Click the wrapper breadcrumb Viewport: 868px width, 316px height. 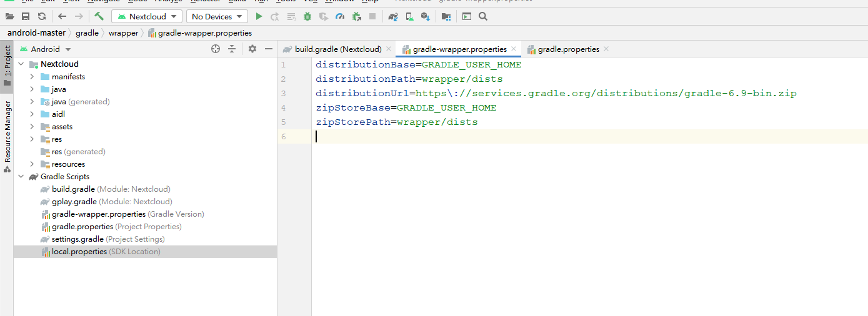[123, 33]
